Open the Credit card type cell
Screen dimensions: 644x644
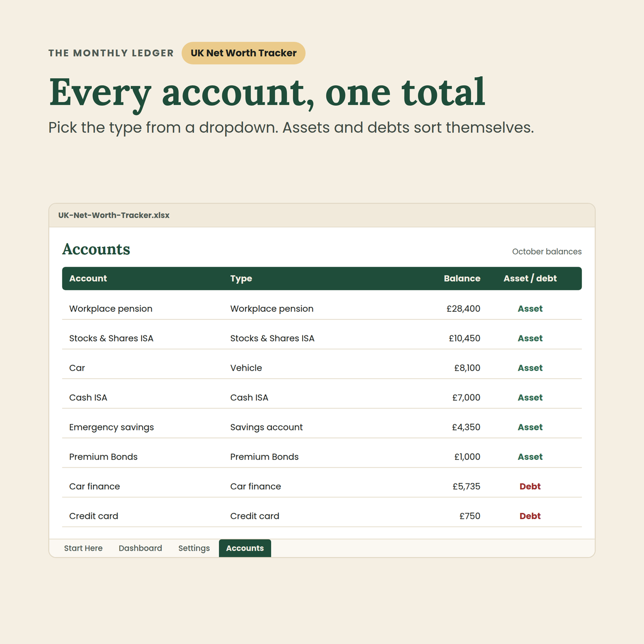click(x=255, y=516)
